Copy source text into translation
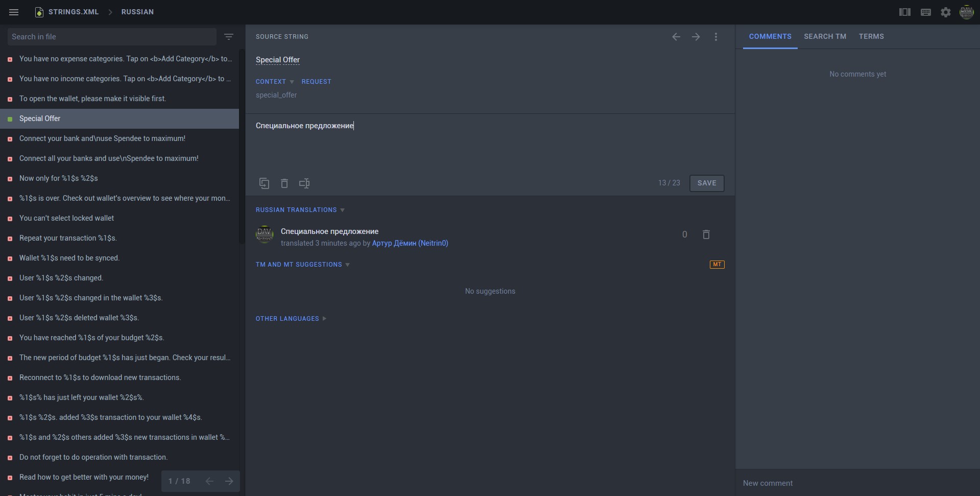 point(264,183)
